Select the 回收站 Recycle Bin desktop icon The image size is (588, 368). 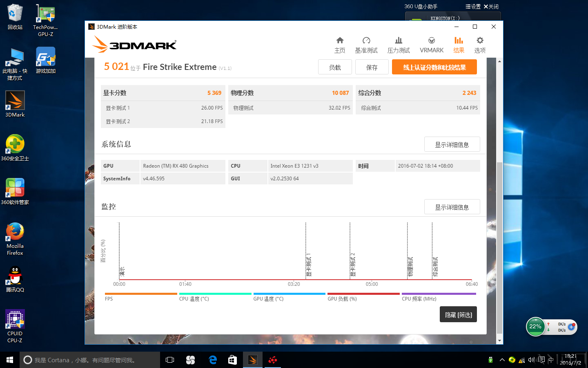click(15, 17)
